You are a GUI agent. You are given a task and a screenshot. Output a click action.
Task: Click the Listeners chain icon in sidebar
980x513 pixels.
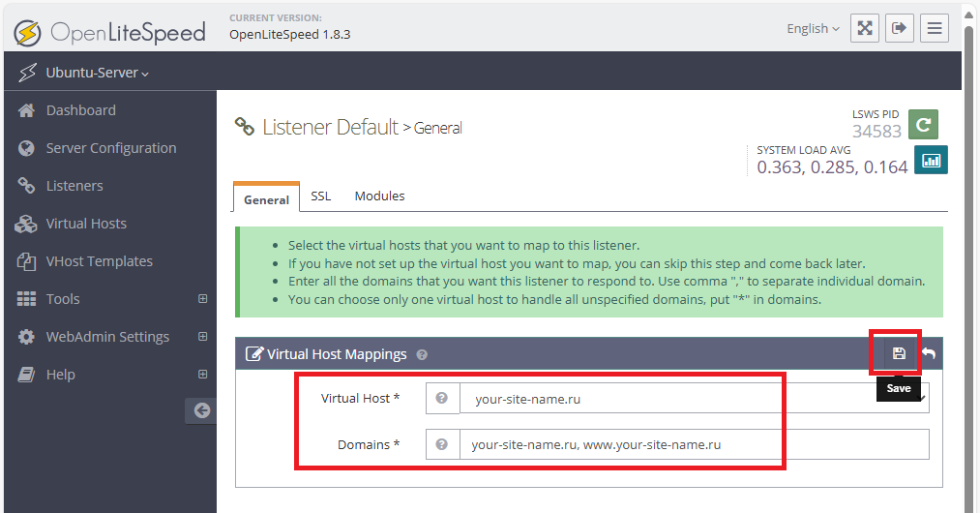[26, 186]
